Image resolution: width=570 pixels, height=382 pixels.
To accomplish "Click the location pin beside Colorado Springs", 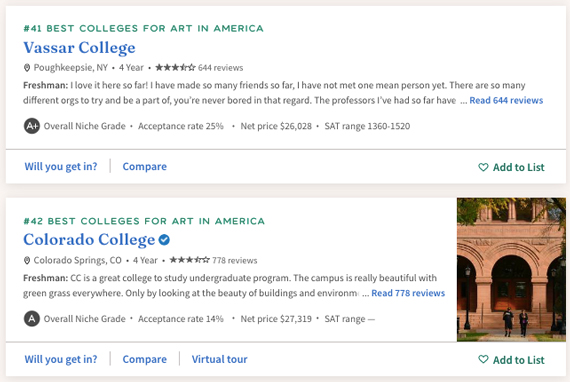I will (27, 261).
